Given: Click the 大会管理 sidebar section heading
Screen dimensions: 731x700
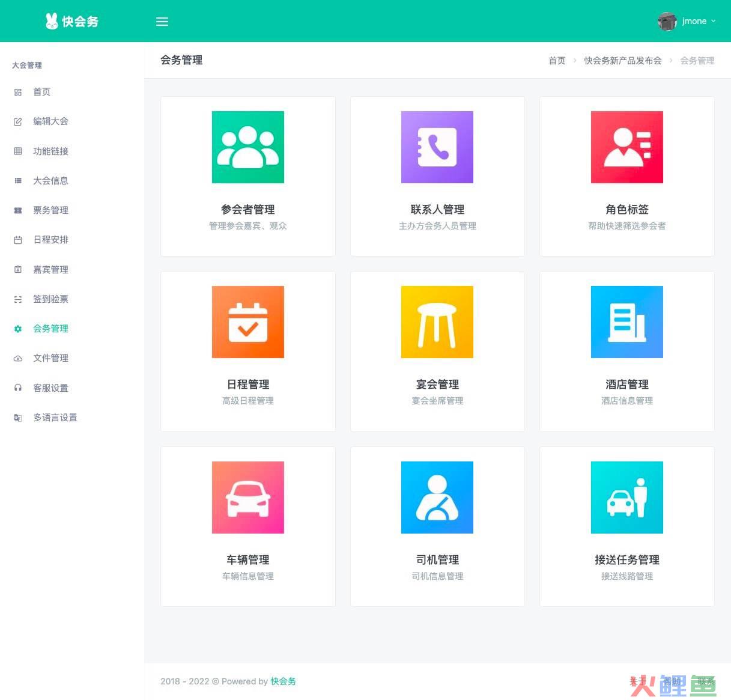Looking at the screenshot, I should click(x=27, y=65).
